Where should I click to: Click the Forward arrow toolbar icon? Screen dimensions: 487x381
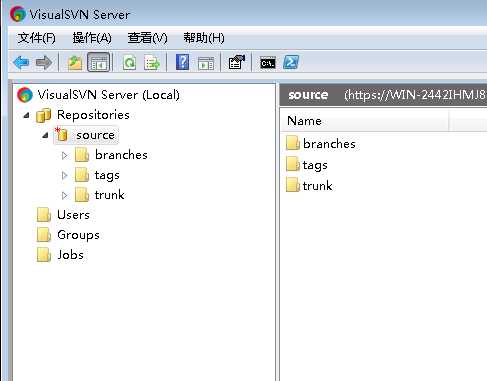pyautogui.click(x=44, y=62)
